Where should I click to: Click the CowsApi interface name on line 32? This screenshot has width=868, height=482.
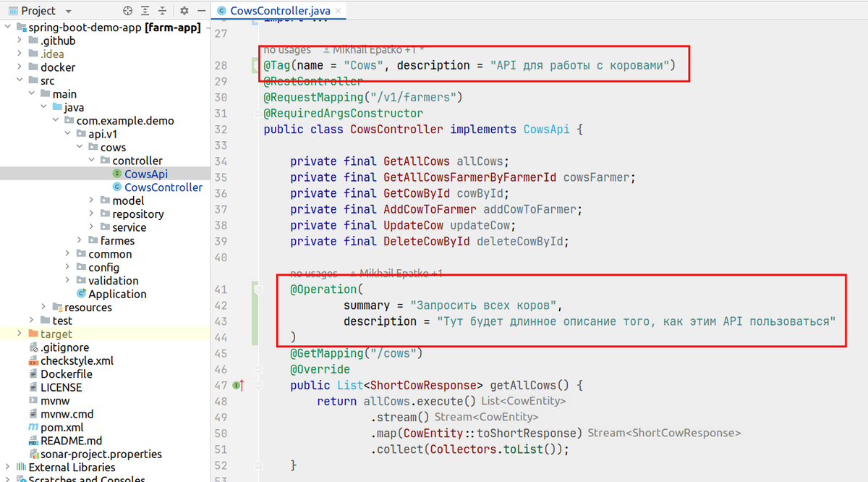coord(546,130)
